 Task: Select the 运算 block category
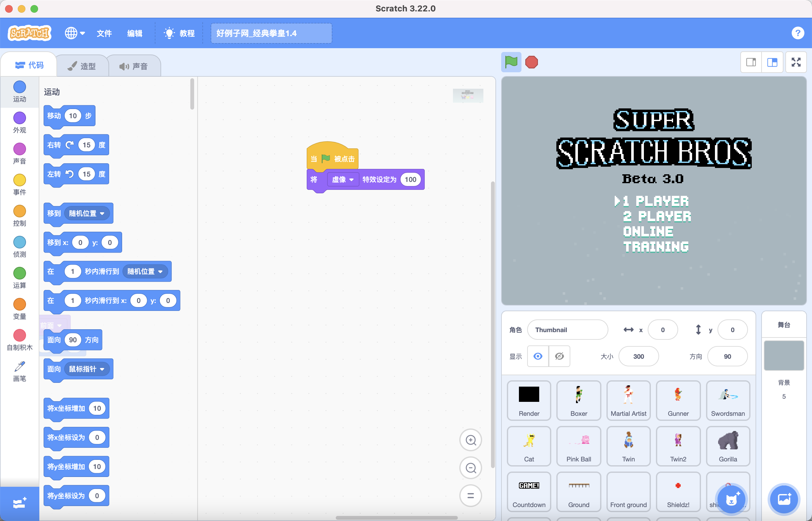click(x=20, y=278)
